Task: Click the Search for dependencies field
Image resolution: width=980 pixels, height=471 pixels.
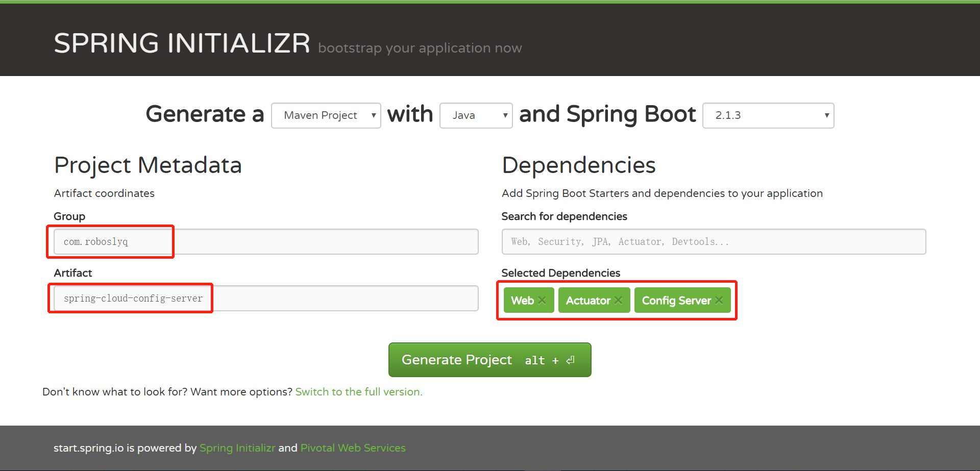Action: (x=714, y=241)
